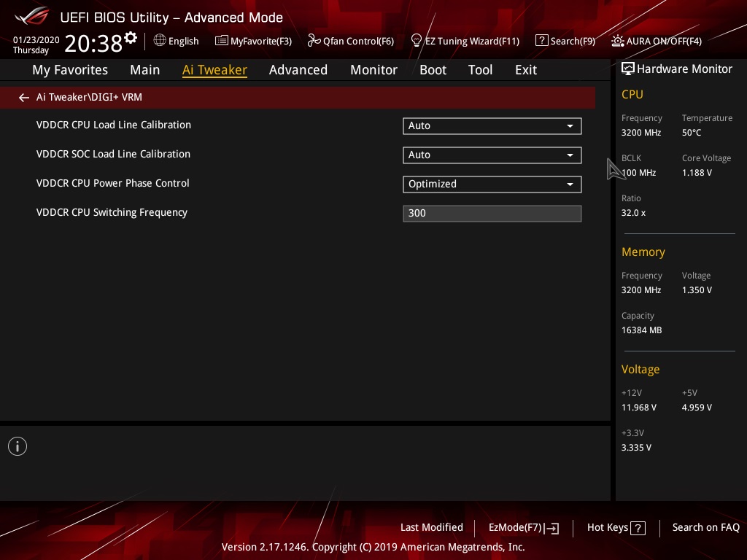
Task: Select VDDCR CPU Switching Frequency label
Action: [112, 212]
